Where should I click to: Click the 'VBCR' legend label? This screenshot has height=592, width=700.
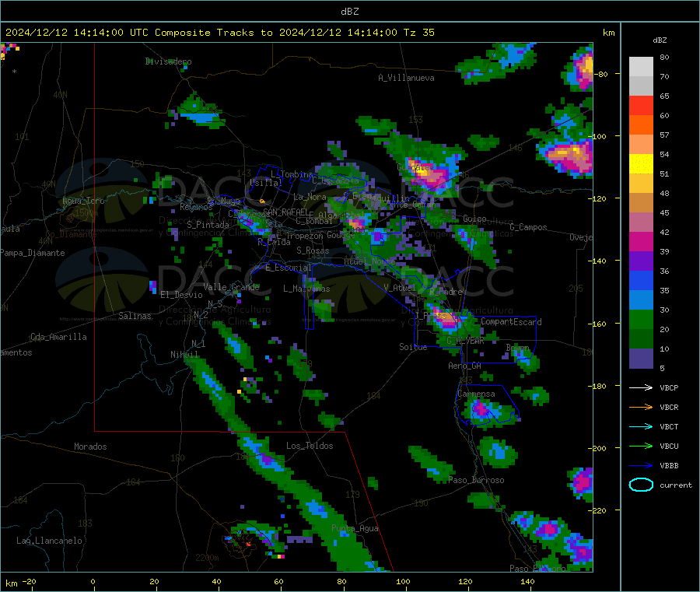coord(669,407)
